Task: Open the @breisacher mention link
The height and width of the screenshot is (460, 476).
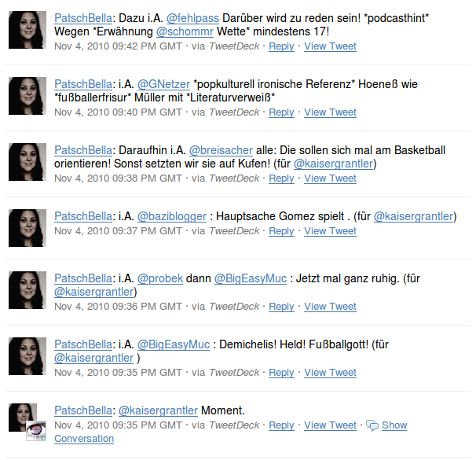Action: pyautogui.click(x=221, y=150)
